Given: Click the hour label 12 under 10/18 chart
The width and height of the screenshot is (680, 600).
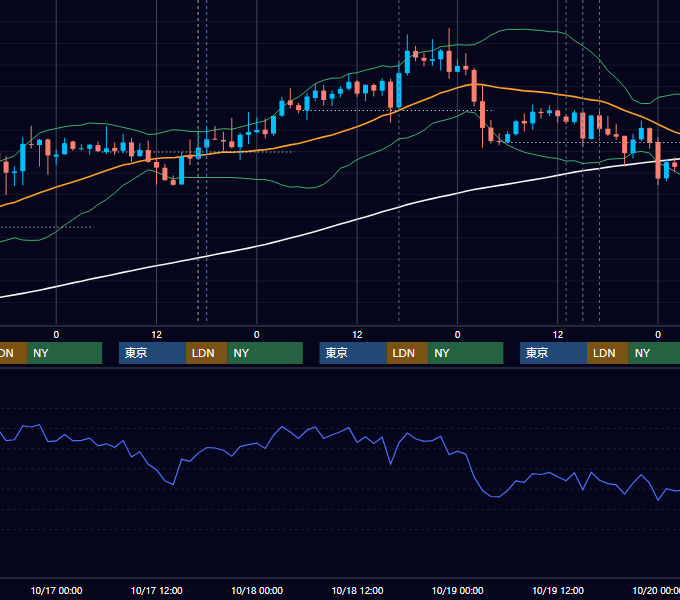Looking at the screenshot, I should pos(357,335).
